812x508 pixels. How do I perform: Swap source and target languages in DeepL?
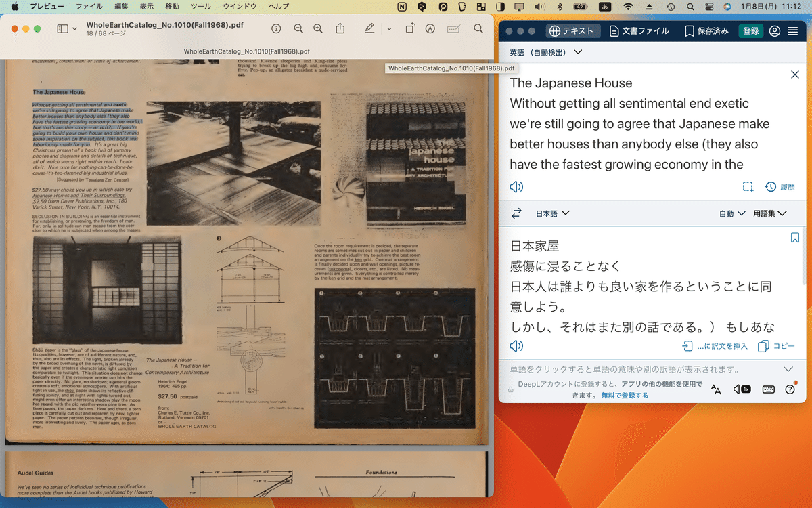point(516,213)
